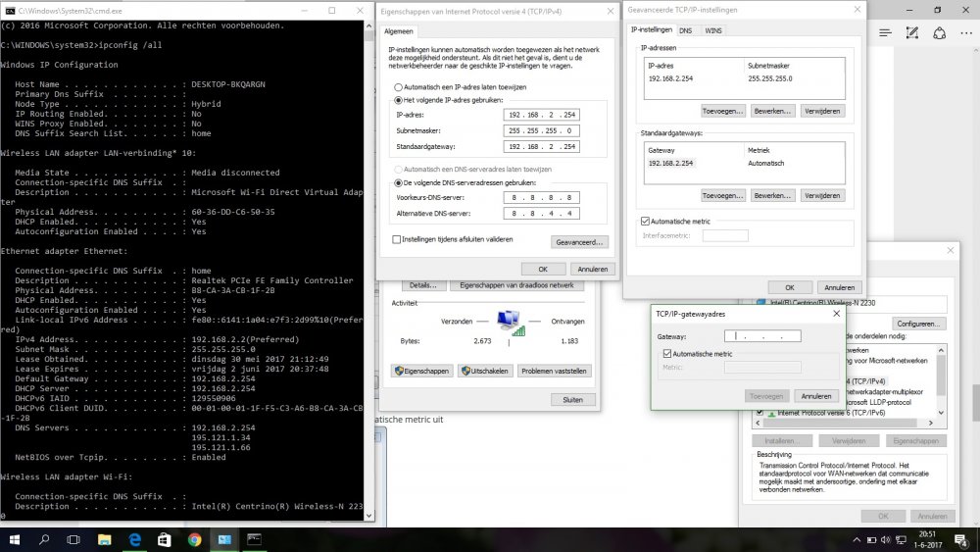Viewport: 980px width, 552px height.
Task: Switch to the WINS tab
Action: tap(713, 30)
